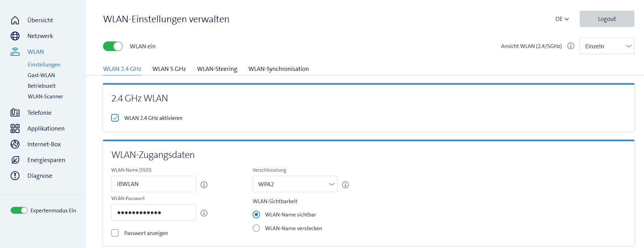Click the Energiesparen leaf icon
The width and height of the screenshot is (644, 248).
pos(15,160)
